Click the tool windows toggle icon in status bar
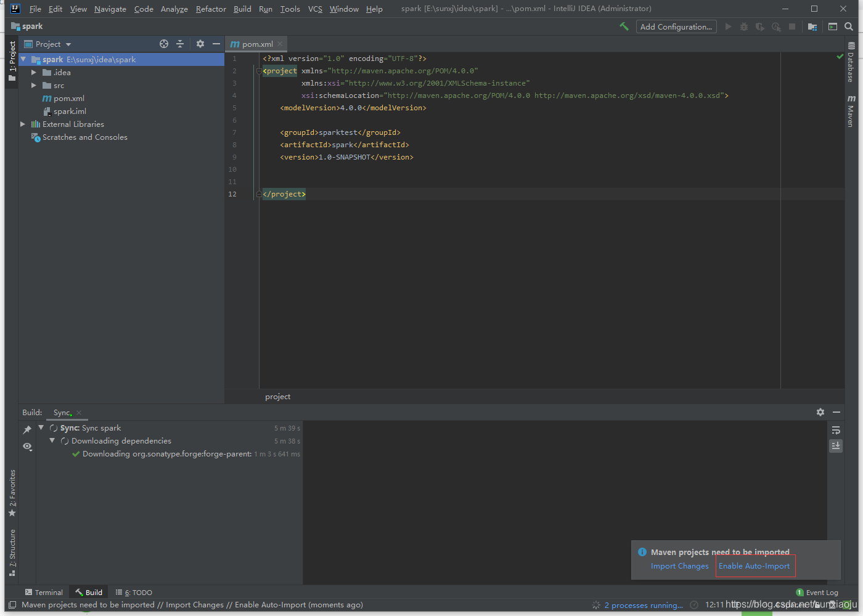Image resolution: width=863 pixels, height=616 pixels. (12, 605)
